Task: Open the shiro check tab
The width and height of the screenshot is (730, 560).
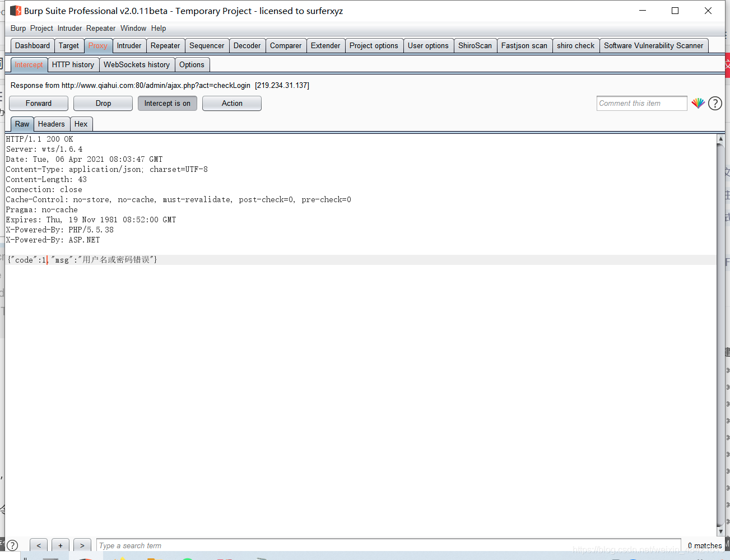Action: [x=576, y=45]
